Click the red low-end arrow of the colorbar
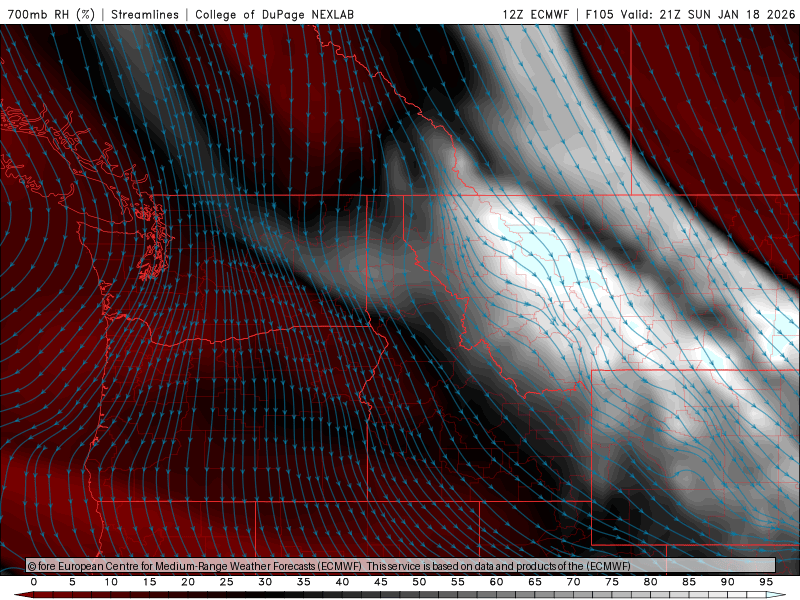 pyautogui.click(x=23, y=595)
